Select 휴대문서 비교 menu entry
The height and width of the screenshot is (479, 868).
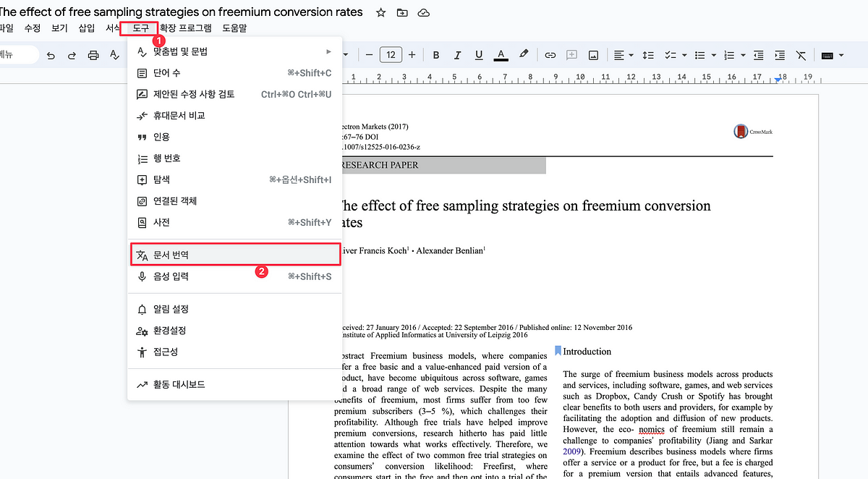pos(233,116)
